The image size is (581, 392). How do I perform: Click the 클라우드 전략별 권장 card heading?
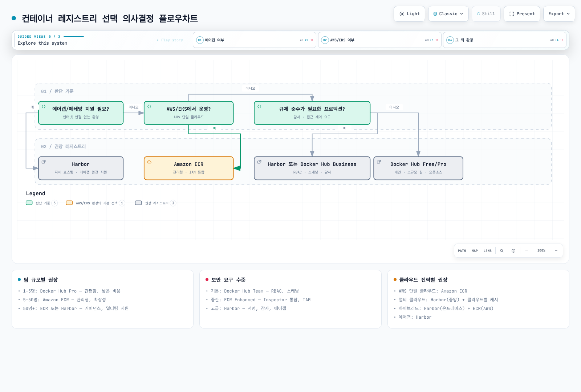[423, 280]
